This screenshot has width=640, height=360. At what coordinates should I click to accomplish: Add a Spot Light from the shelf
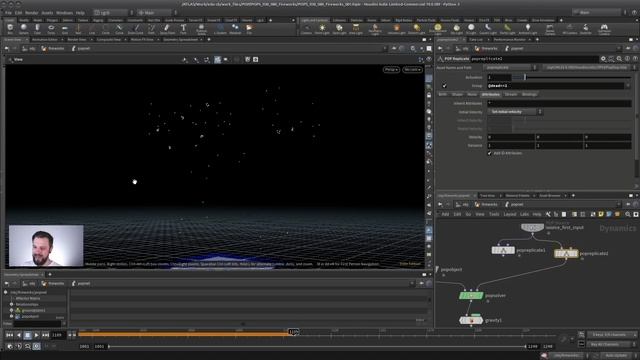[x=339, y=29]
